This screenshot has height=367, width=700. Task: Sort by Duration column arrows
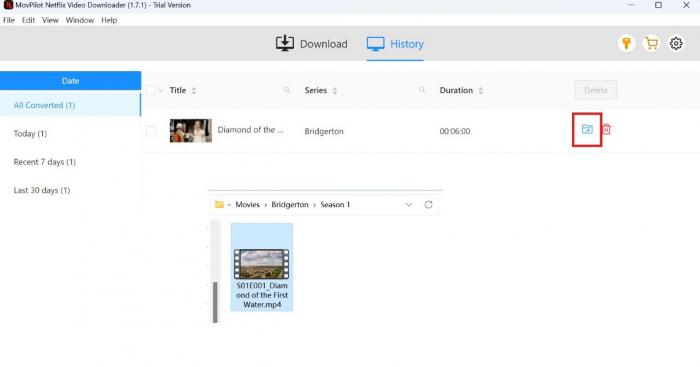coord(480,91)
